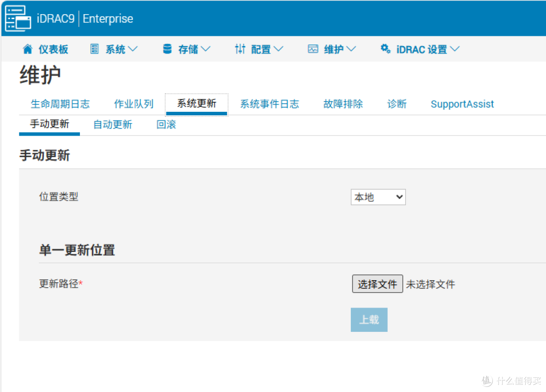This screenshot has height=392, width=546.
Task: Open the iDRAC 设置 menu label
Action: (x=422, y=50)
